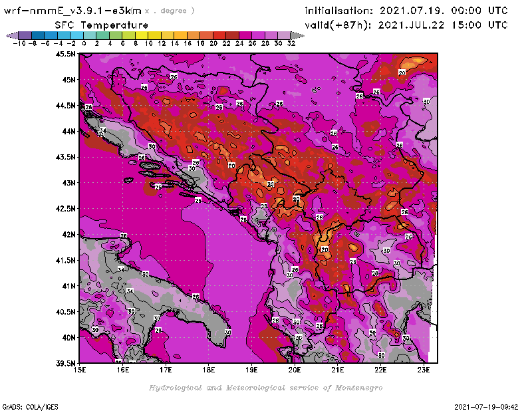This screenshot has height=411, width=532.
Task: Click the yellow 8 to 10 legend swatch
Action: 142,35
